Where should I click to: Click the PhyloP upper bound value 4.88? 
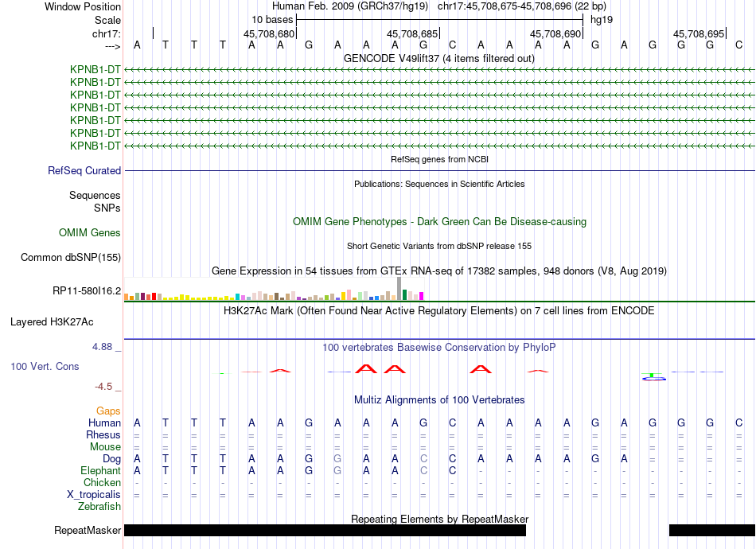click(102, 347)
